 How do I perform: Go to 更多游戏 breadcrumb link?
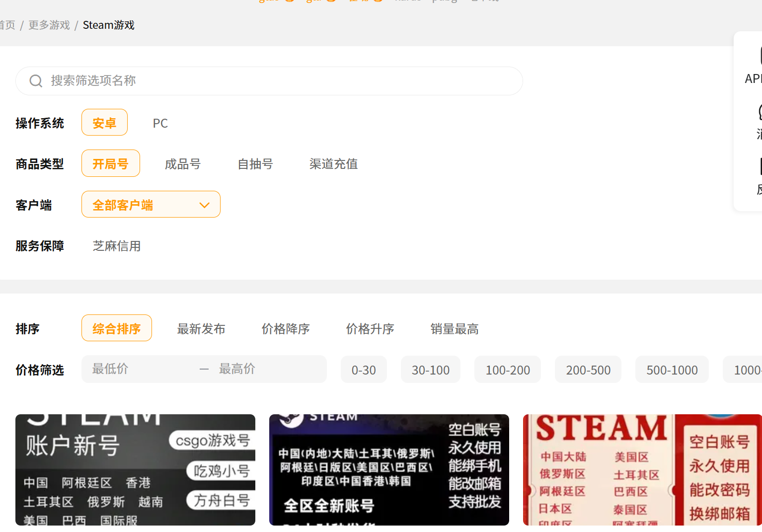49,25
